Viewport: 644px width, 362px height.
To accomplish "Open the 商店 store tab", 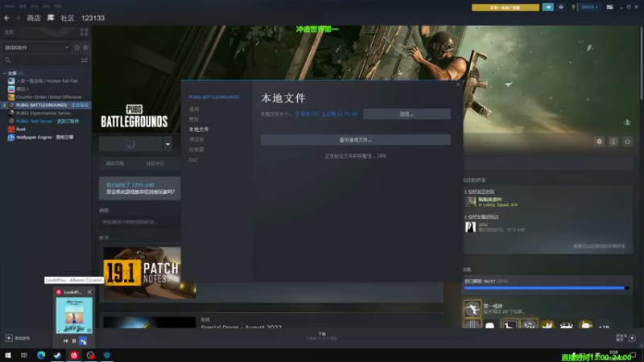I will click(34, 18).
